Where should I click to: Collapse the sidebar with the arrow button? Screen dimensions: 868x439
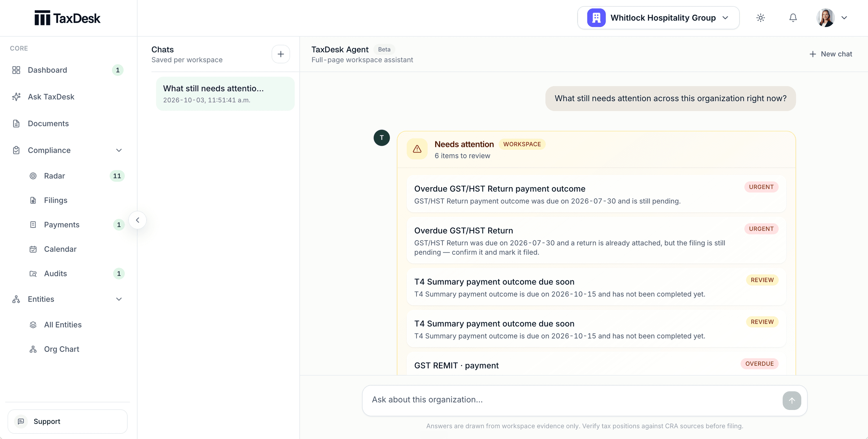pyautogui.click(x=138, y=220)
